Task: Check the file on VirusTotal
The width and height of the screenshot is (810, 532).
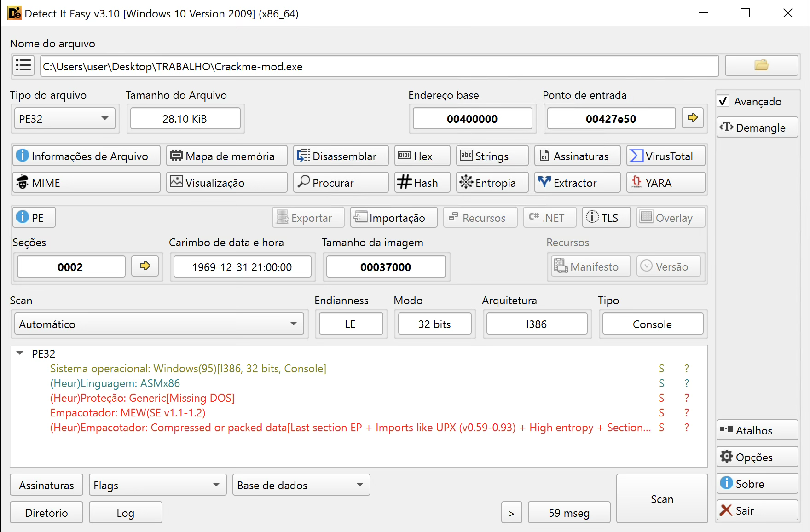Action: pos(666,156)
